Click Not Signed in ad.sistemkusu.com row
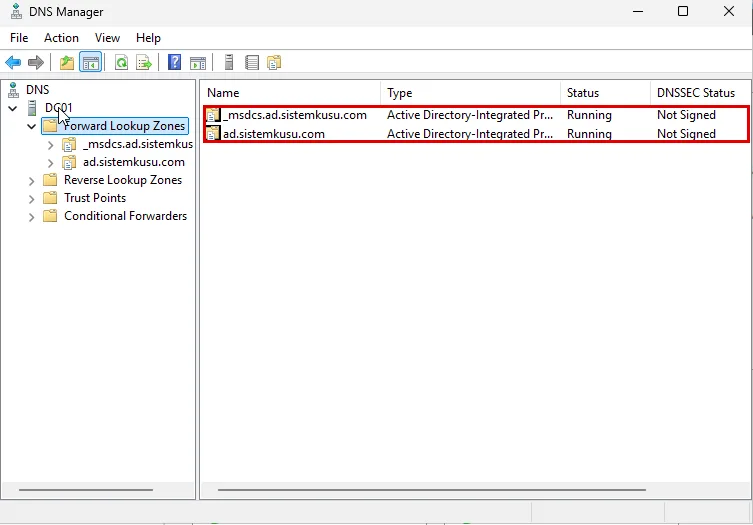This screenshot has height=525, width=753. click(686, 134)
